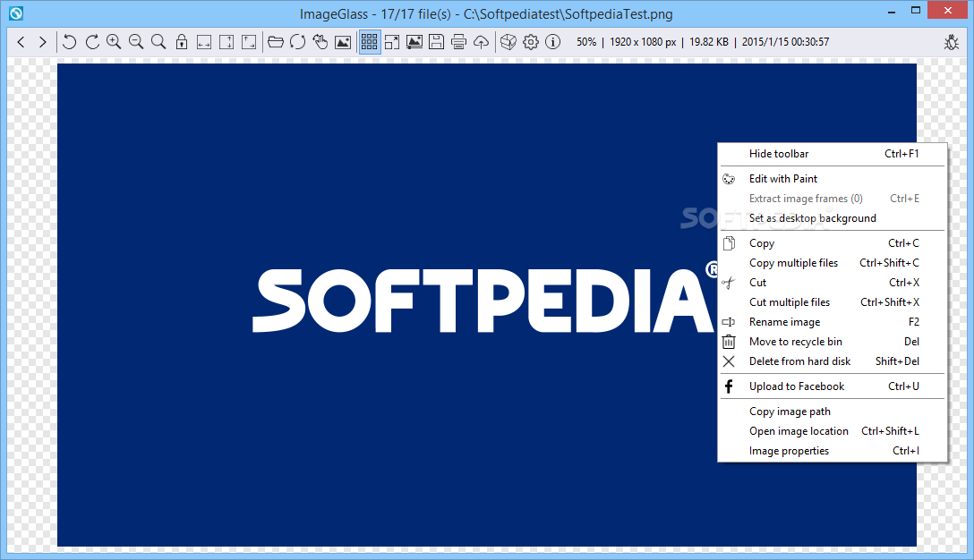974x560 pixels.
Task: Click the picture icon after the hand
Action: click(342, 42)
